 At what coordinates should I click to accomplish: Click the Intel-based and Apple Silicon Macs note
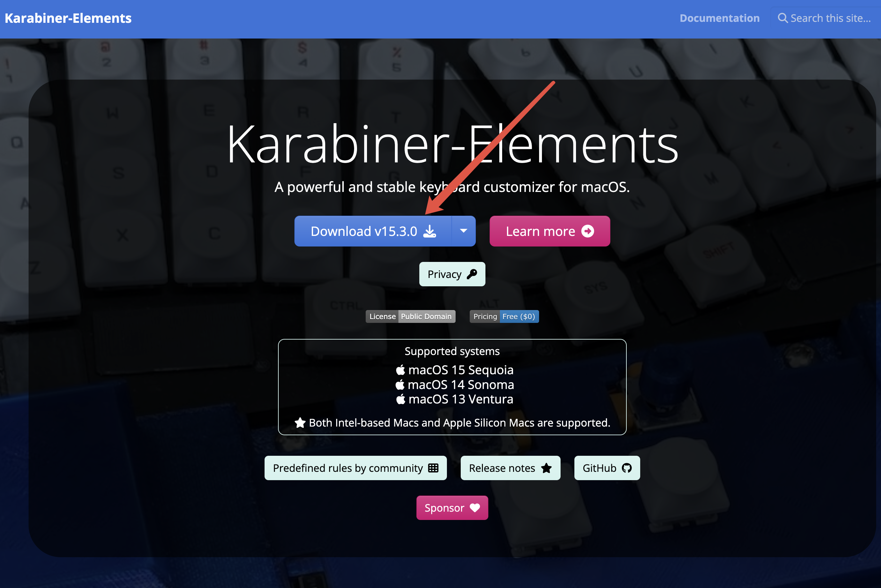tap(459, 423)
